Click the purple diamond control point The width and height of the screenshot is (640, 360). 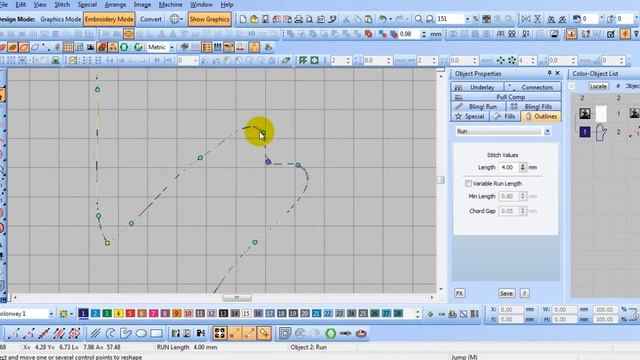point(268,162)
